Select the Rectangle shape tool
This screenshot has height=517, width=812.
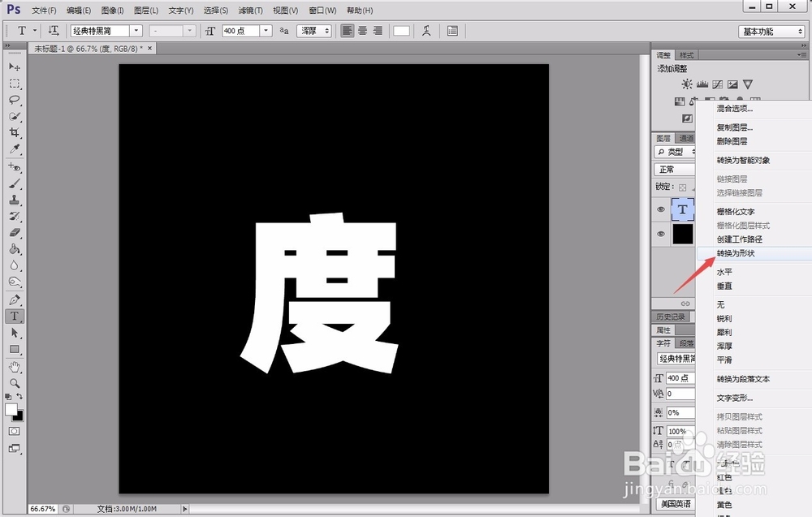(15, 349)
